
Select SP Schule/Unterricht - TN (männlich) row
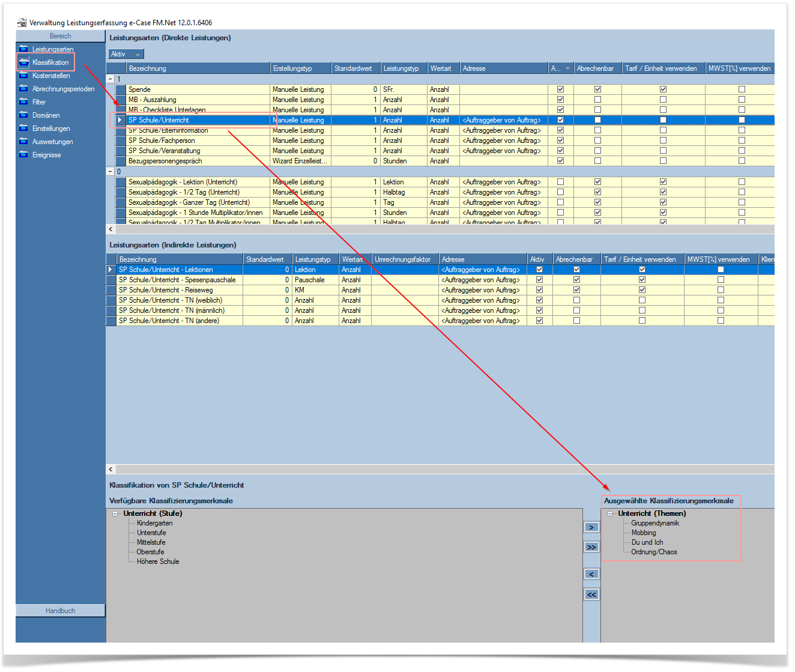440,310
